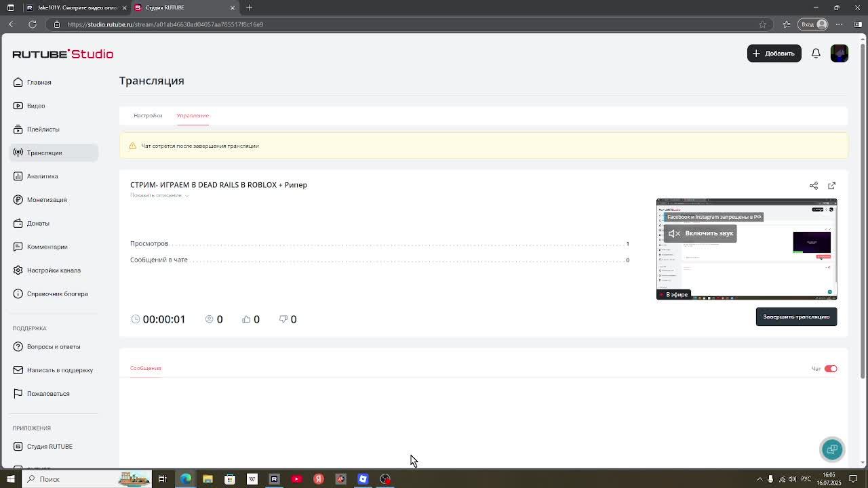Click the Сообщений в чате label
The image size is (868, 488).
[x=159, y=260]
